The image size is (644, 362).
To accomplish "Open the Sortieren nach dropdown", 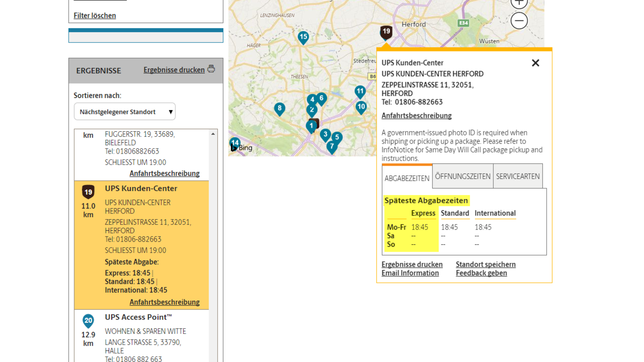I will pos(125,111).
